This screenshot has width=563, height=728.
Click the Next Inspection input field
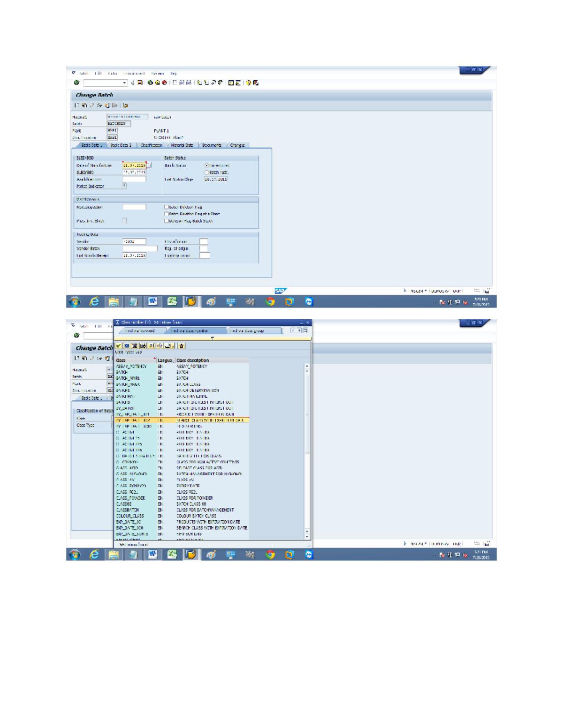point(134,207)
